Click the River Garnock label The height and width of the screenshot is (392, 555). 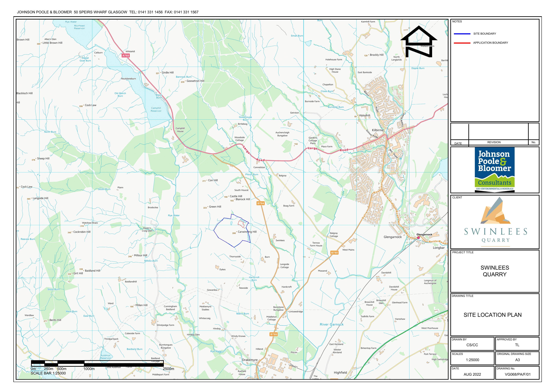point(332,324)
